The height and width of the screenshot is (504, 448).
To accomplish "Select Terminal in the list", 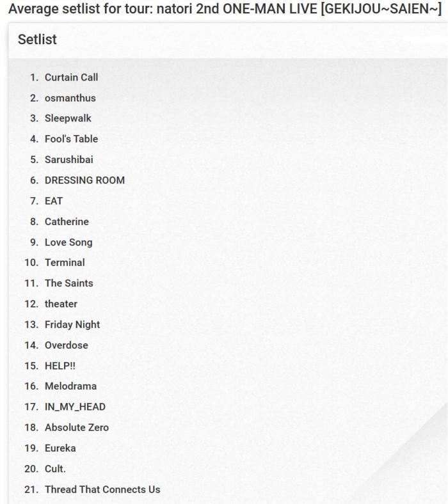I will click(65, 262).
